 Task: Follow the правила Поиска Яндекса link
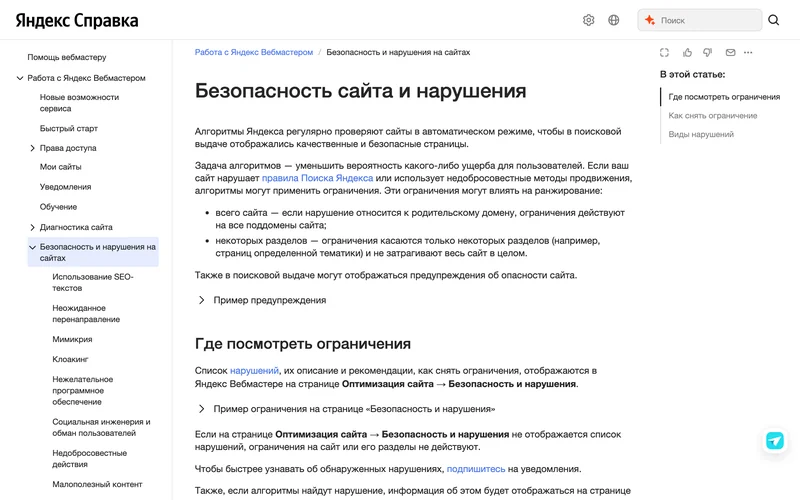(x=317, y=178)
